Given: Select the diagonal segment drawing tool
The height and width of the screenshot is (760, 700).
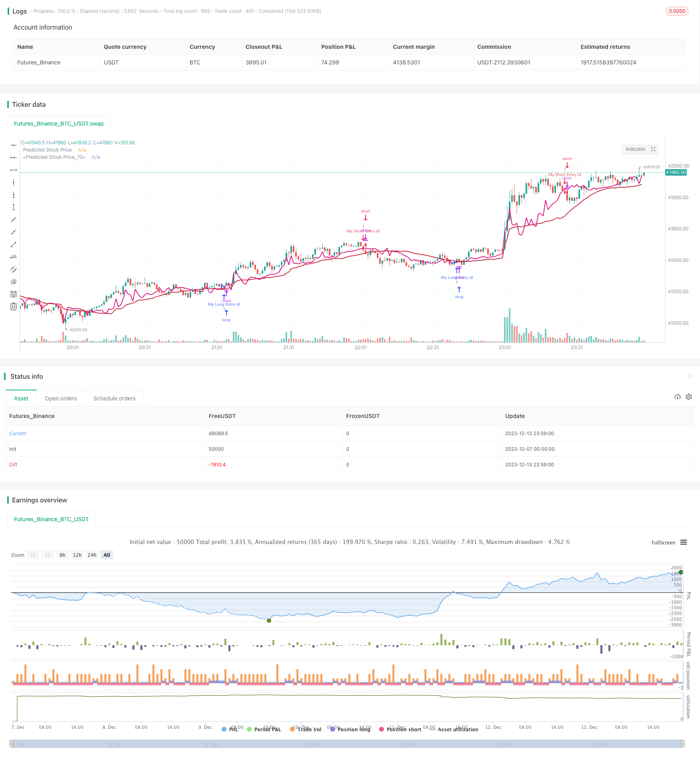Looking at the screenshot, I should click(14, 244).
